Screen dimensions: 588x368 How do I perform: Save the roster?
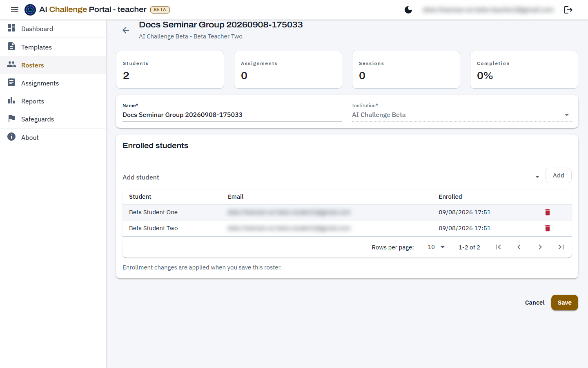[564, 303]
